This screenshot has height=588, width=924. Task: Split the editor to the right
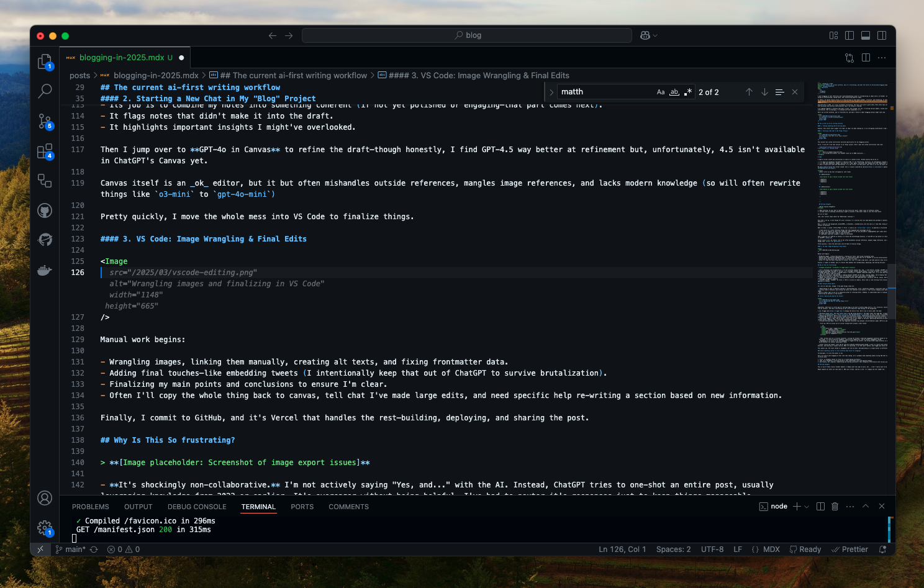(866, 58)
